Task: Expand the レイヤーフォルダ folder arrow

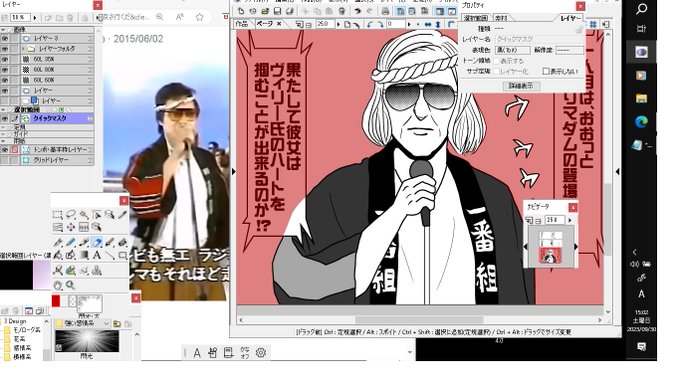Action: click(x=23, y=49)
